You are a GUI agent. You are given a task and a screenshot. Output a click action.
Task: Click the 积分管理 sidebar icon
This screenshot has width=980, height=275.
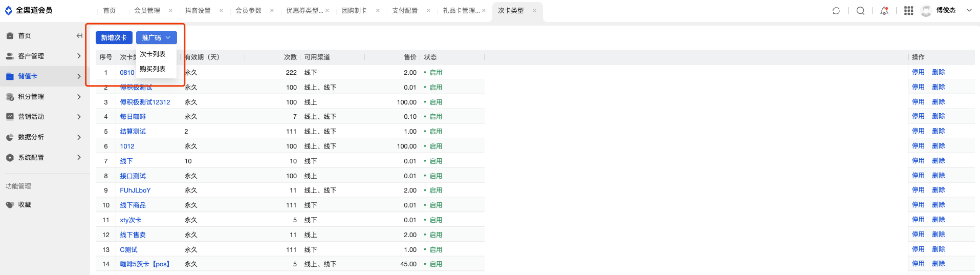coord(10,97)
